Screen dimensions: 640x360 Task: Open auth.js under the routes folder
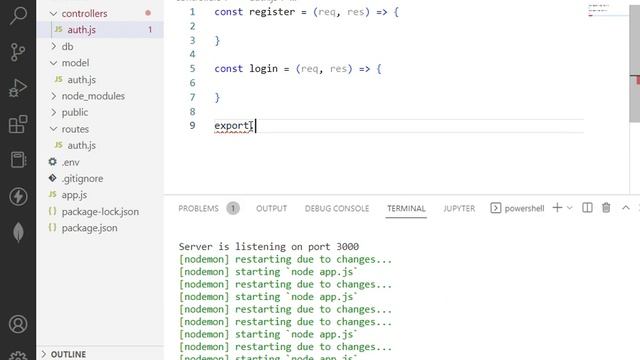pos(100,145)
